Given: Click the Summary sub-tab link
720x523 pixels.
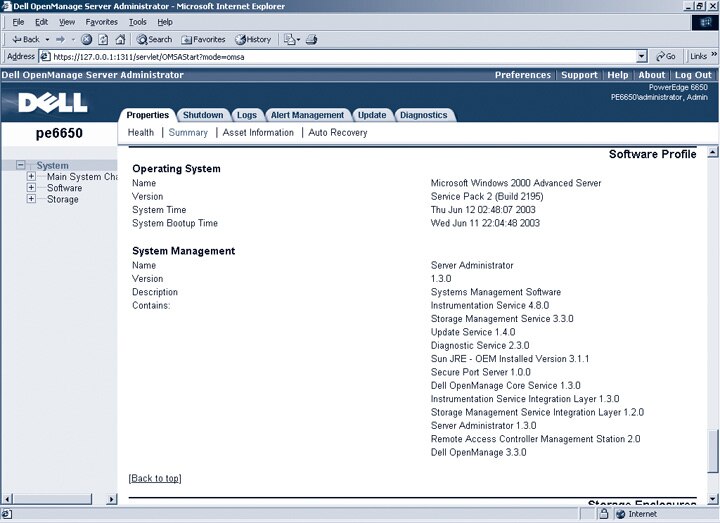Looking at the screenshot, I should (x=188, y=132).
